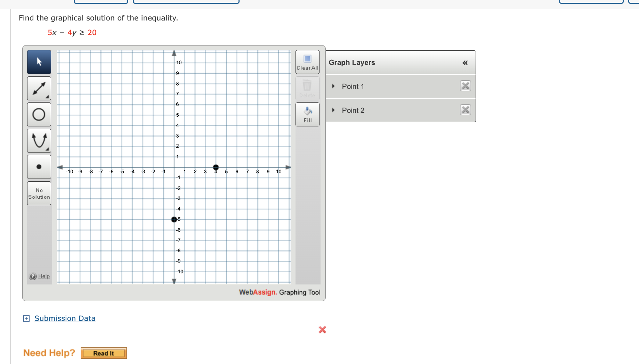Expand the Point 2 layer details
The height and width of the screenshot is (364, 639).
point(333,110)
